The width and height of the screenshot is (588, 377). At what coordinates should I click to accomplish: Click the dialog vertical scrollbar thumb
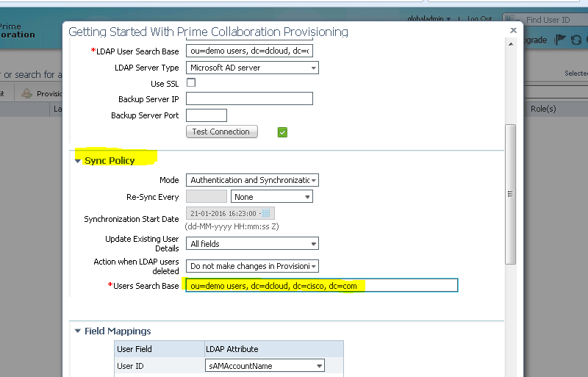click(510, 194)
